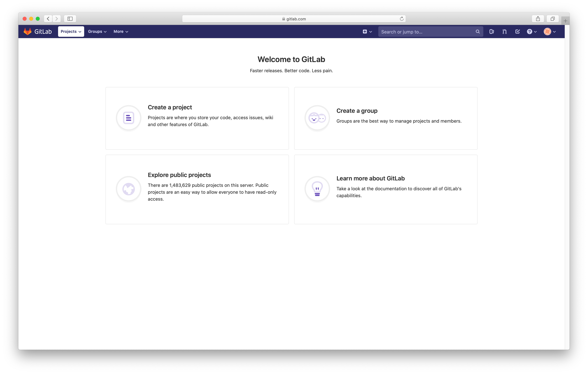Toggle the Safari sidebar
Viewport: 588px width, 374px height.
point(70,19)
